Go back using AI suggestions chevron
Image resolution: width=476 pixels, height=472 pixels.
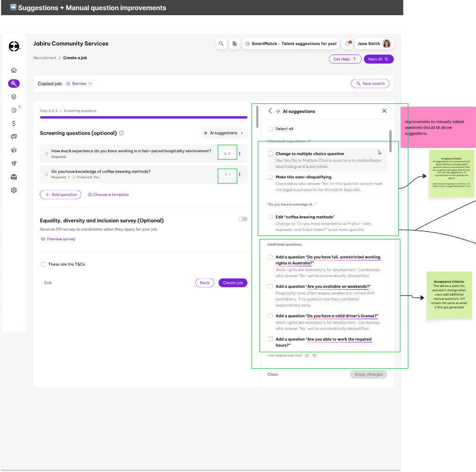pos(270,111)
